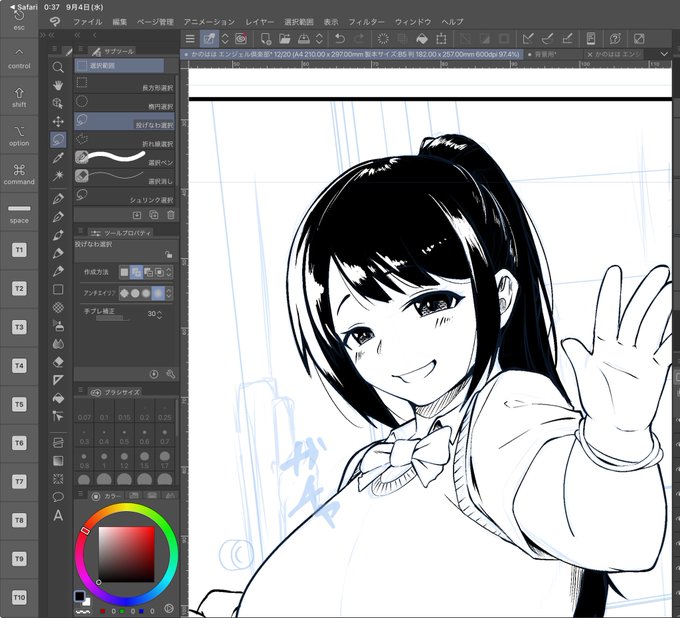Open the ウィンドウ menu
The image size is (680, 618).
[x=413, y=22]
